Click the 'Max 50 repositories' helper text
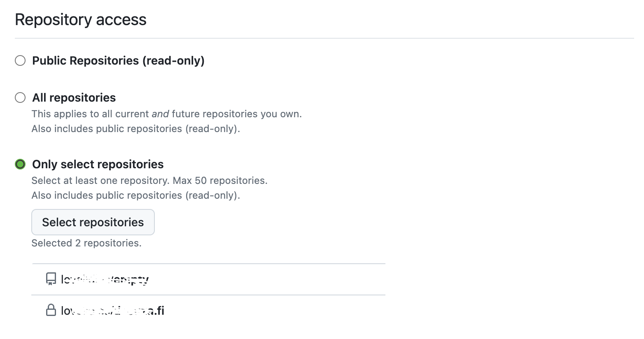Image resolution: width=644 pixels, height=339 pixels. tap(220, 181)
